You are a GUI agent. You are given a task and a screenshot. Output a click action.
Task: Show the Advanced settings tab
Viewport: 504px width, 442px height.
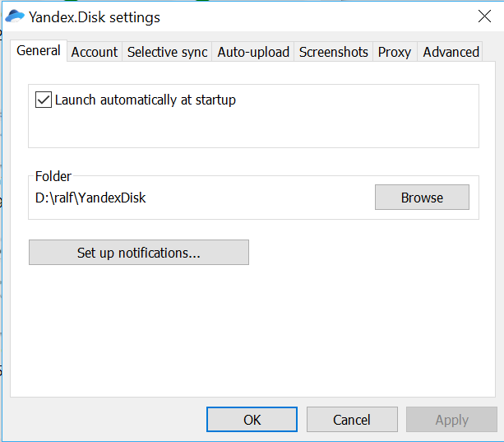coord(451,52)
